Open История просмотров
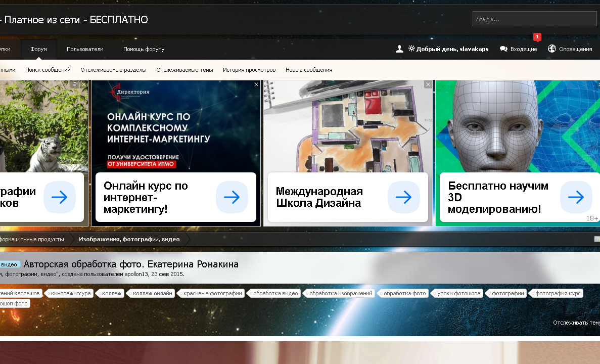The height and width of the screenshot is (364, 600). click(249, 70)
